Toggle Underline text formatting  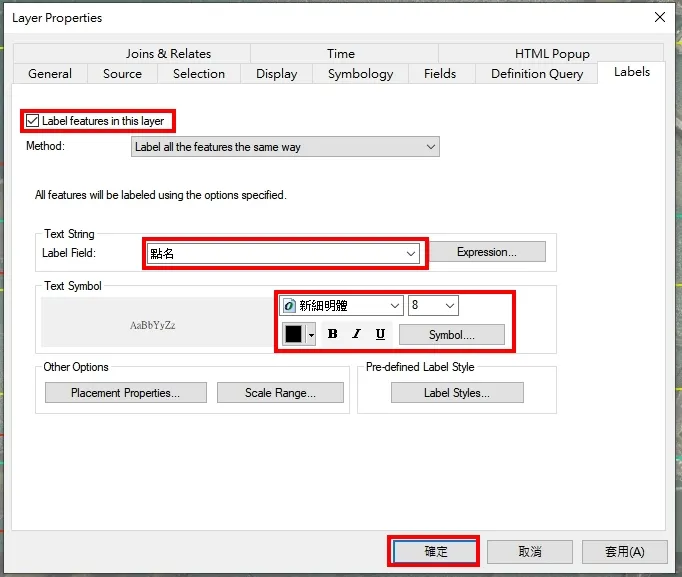click(381, 334)
